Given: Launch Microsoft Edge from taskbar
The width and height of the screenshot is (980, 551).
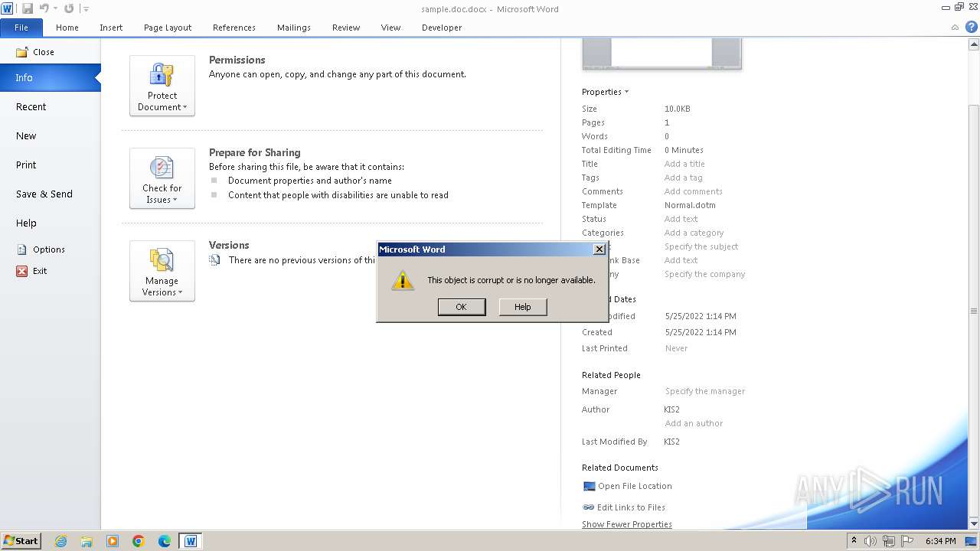Looking at the screenshot, I should point(165,541).
